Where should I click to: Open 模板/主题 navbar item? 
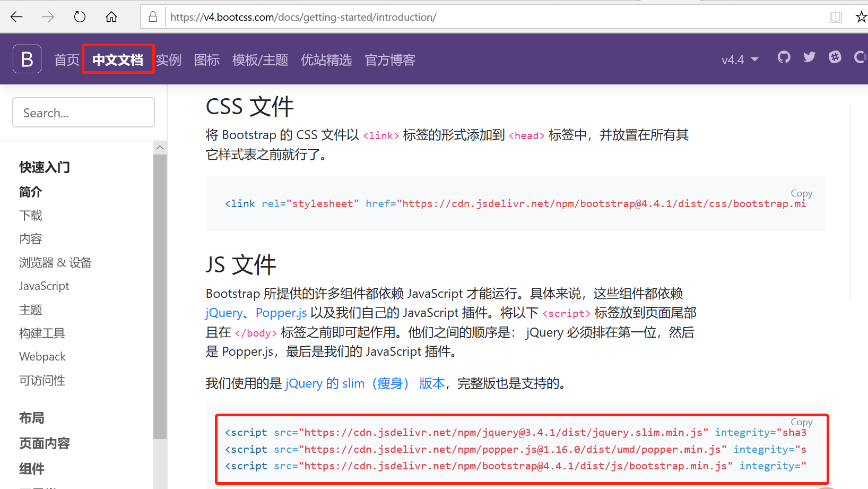pos(260,60)
